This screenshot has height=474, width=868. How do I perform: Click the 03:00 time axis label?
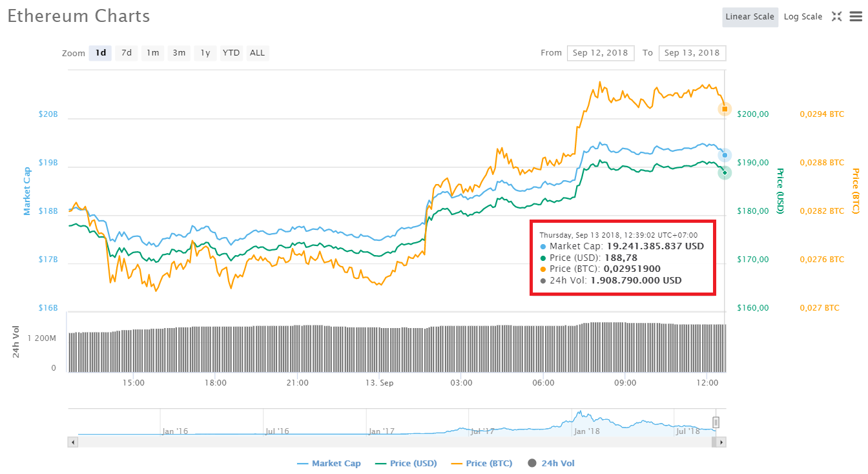pos(461,383)
